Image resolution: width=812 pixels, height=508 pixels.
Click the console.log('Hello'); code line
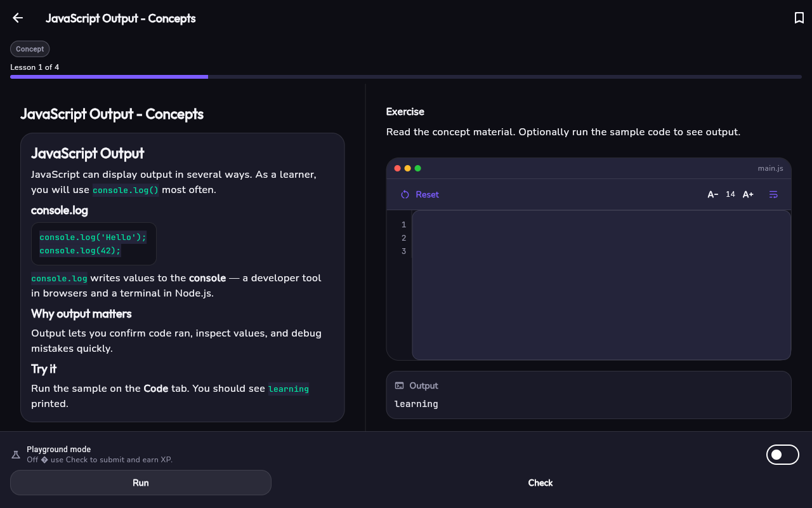93,237
